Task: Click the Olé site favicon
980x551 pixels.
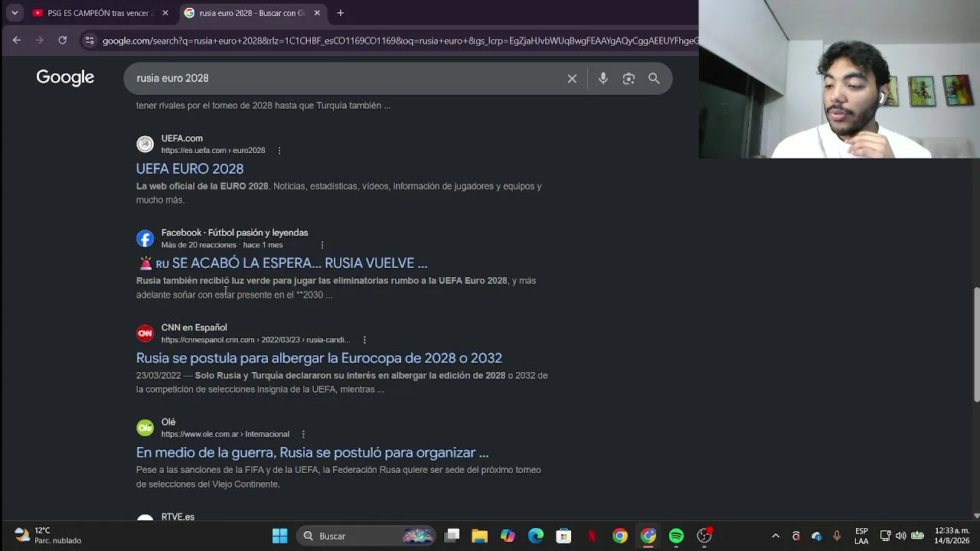Action: tap(145, 428)
